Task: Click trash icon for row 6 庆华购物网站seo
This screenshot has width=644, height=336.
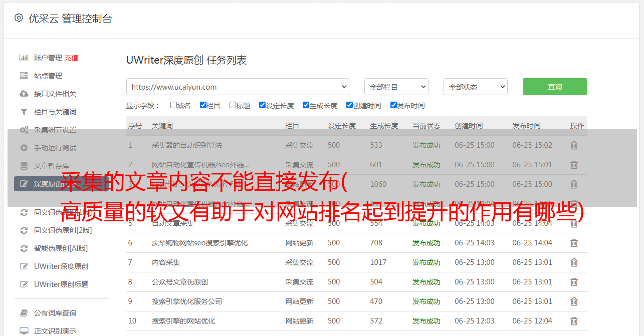Action: pyautogui.click(x=574, y=243)
